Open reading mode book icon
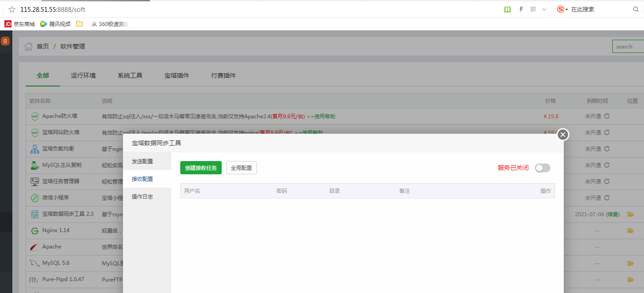The width and height of the screenshot is (644, 293). click(508, 9)
